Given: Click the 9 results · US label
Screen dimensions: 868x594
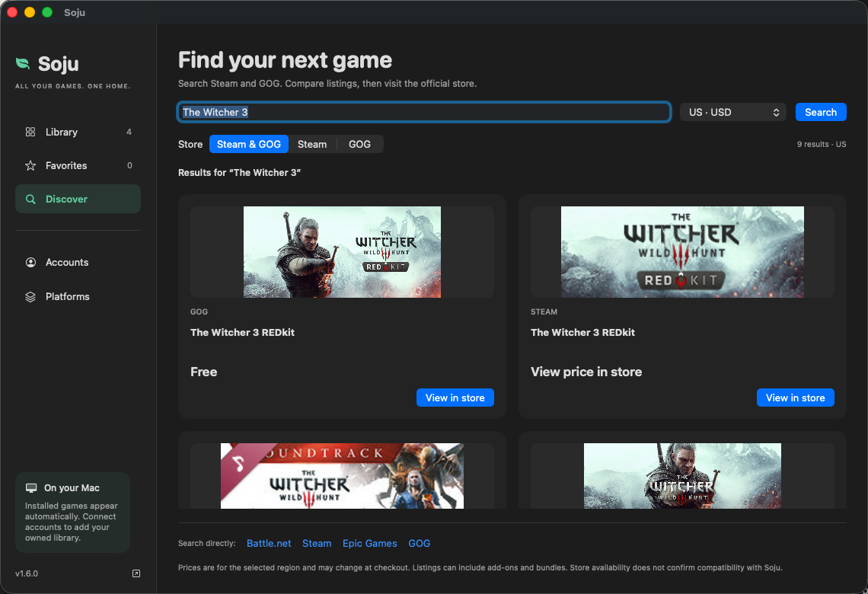Looking at the screenshot, I should 822,144.
